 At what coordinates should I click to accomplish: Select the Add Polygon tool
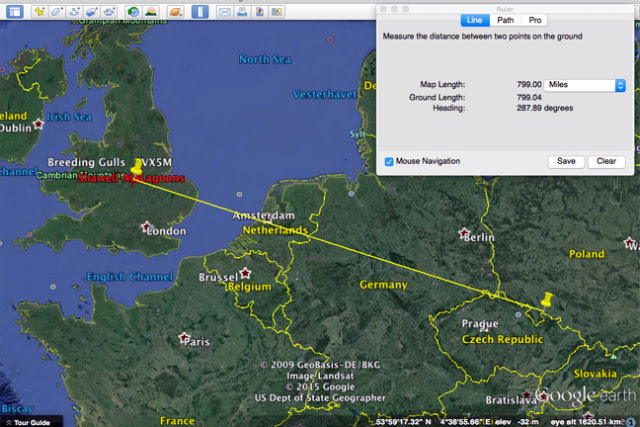pos(57,12)
